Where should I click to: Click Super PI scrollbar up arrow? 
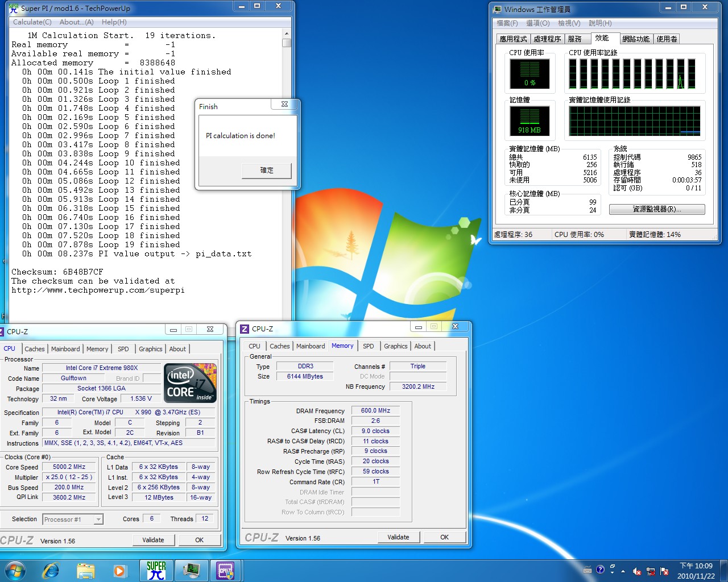point(287,34)
